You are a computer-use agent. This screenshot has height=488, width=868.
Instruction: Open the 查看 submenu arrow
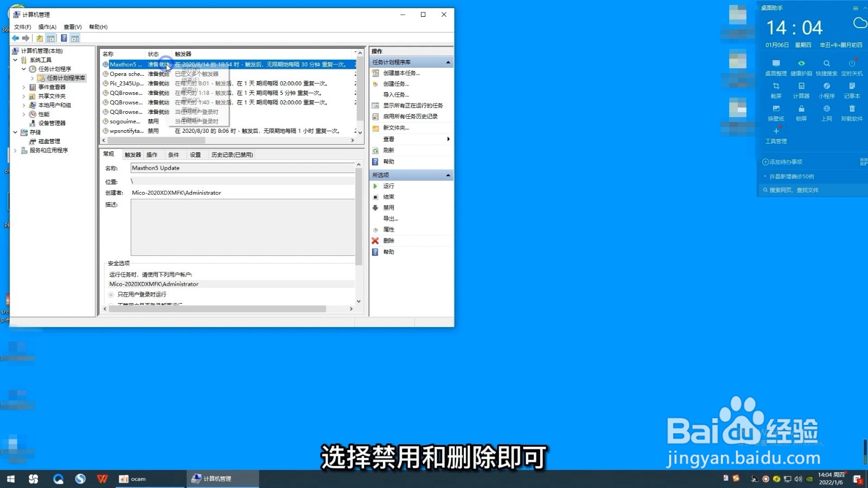coord(448,139)
